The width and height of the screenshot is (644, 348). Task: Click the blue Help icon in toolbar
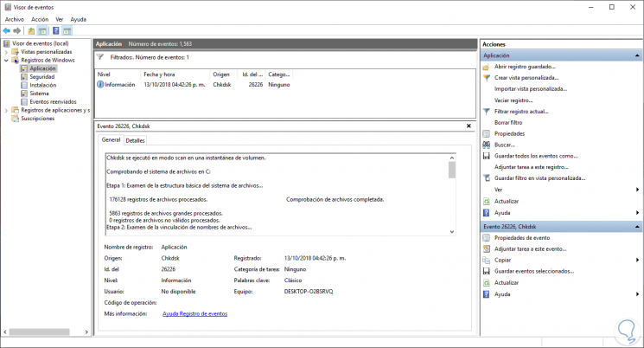(55, 30)
